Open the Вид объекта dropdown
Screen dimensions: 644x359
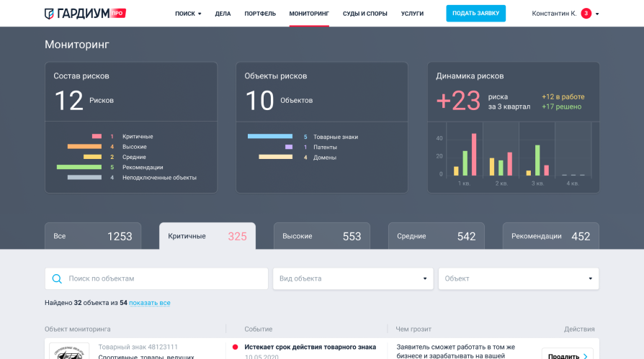pos(353,278)
